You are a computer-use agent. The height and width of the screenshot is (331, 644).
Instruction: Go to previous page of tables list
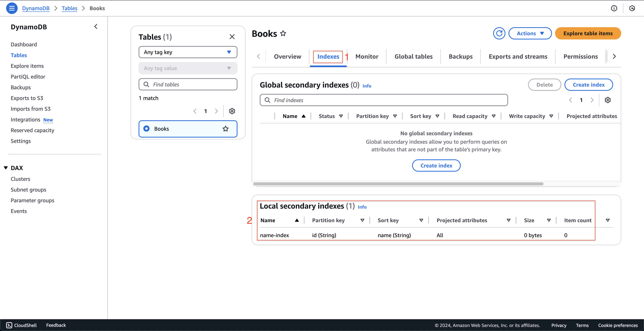click(x=195, y=111)
